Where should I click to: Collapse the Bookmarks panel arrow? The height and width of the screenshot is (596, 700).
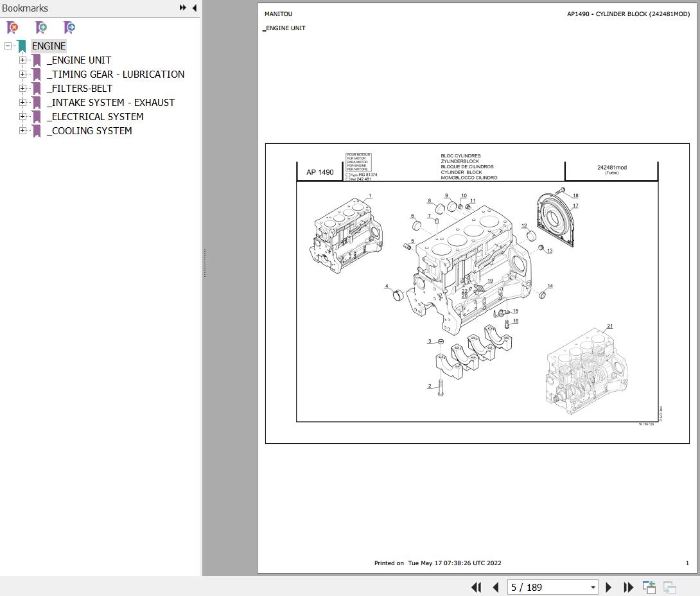[x=194, y=8]
